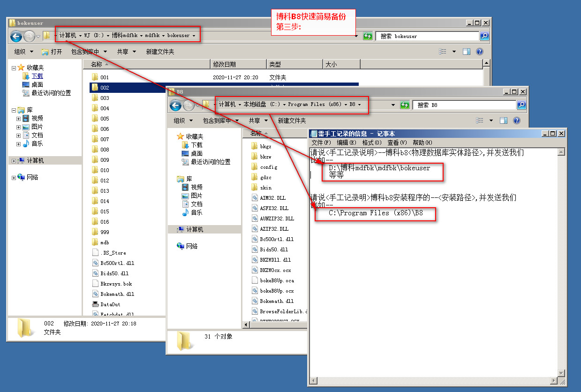Select the config folder in B8 window
The image size is (581, 392).
point(268,167)
